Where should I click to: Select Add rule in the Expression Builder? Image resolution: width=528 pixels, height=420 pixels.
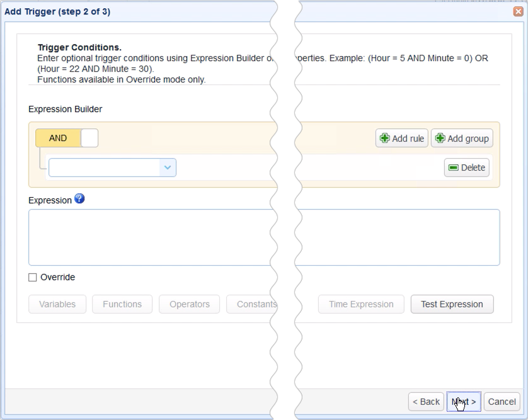pos(401,138)
